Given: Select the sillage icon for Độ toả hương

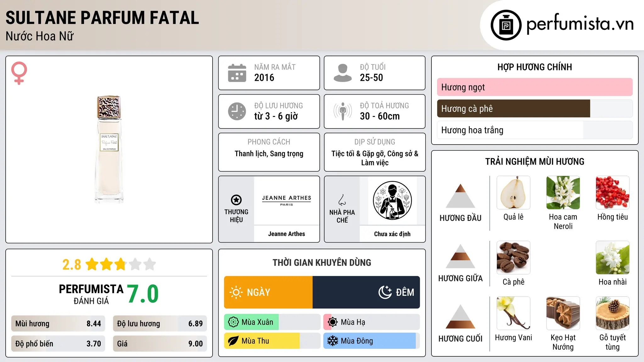Looking at the screenshot, I should coord(343,111).
